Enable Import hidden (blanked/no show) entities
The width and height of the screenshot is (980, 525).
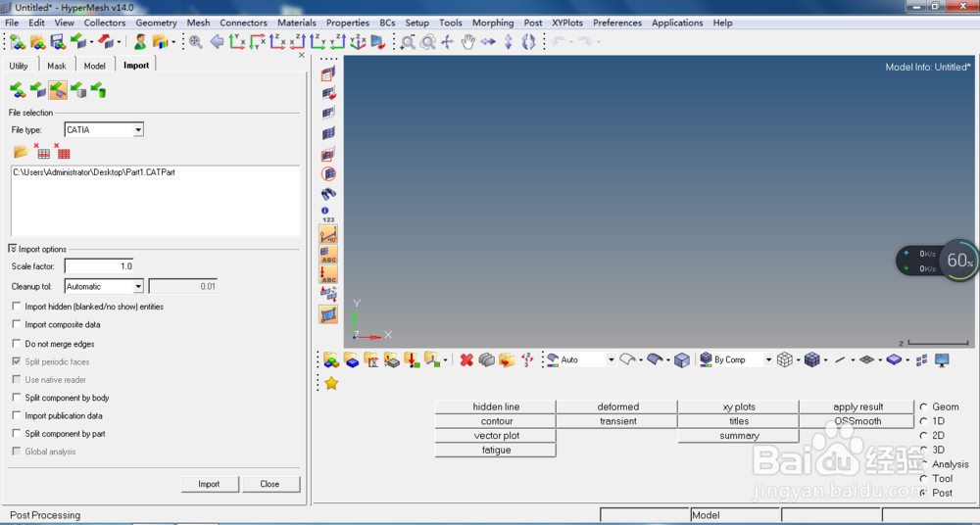pos(17,307)
